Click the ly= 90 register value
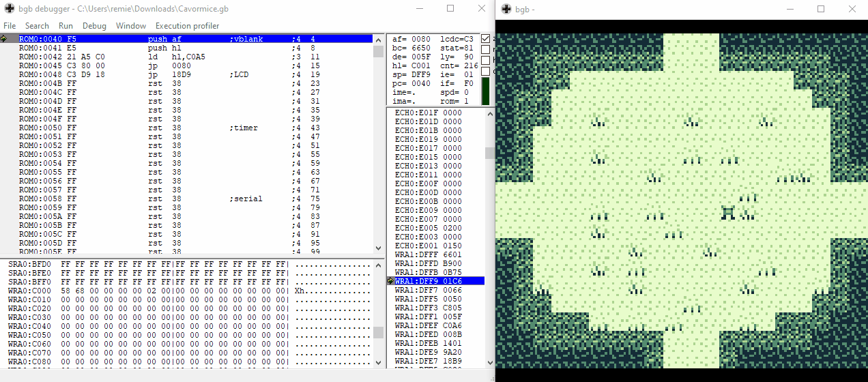The height and width of the screenshot is (382, 868). point(457,57)
